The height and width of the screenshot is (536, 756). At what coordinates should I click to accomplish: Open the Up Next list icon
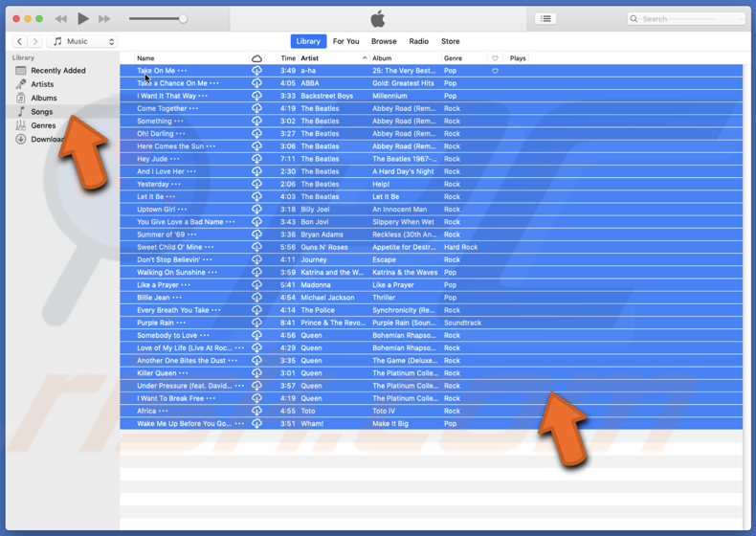pos(545,18)
